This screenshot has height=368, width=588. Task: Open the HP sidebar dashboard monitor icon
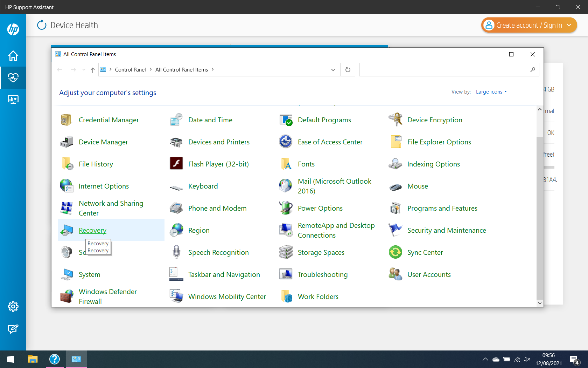pos(13,100)
